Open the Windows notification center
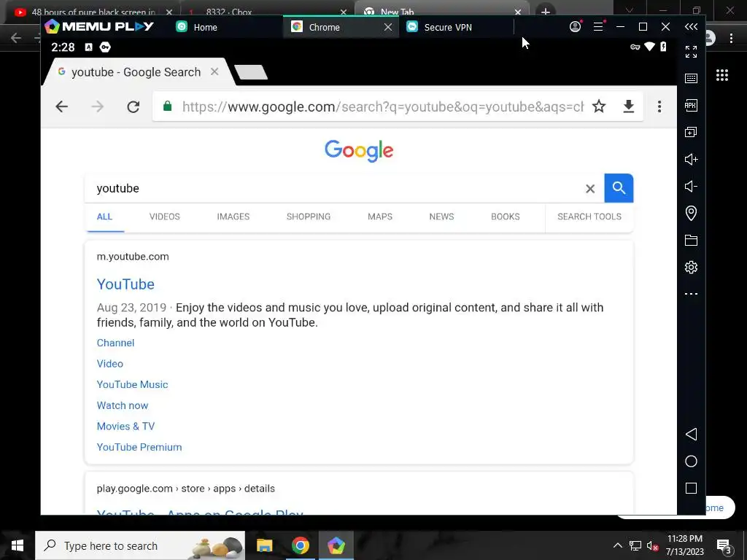Viewport: 747px width, 560px height. [x=724, y=545]
